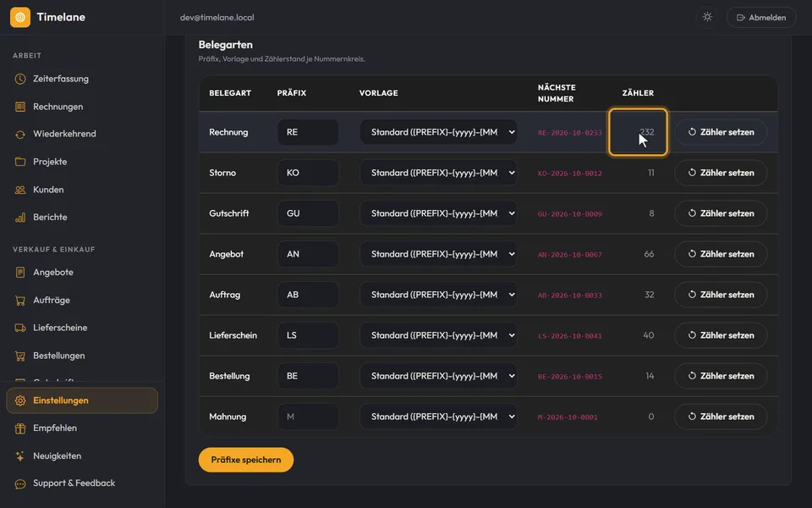Image resolution: width=812 pixels, height=508 pixels.
Task: Click the Rechnungen invoice icon
Action: pos(20,107)
